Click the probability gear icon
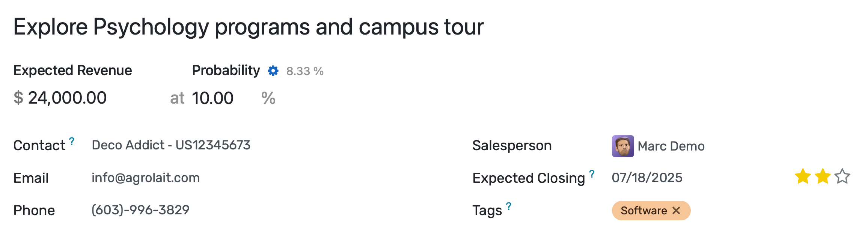 (x=273, y=71)
